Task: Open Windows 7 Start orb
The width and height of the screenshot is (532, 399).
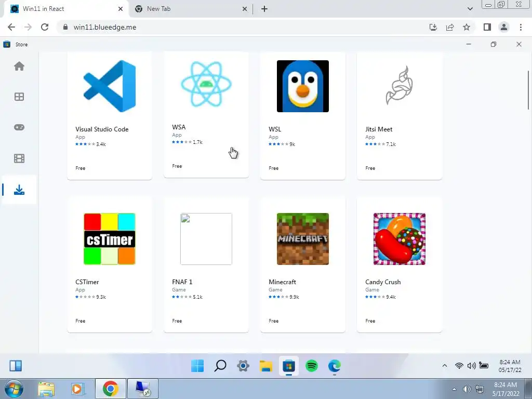Action: coord(14,389)
